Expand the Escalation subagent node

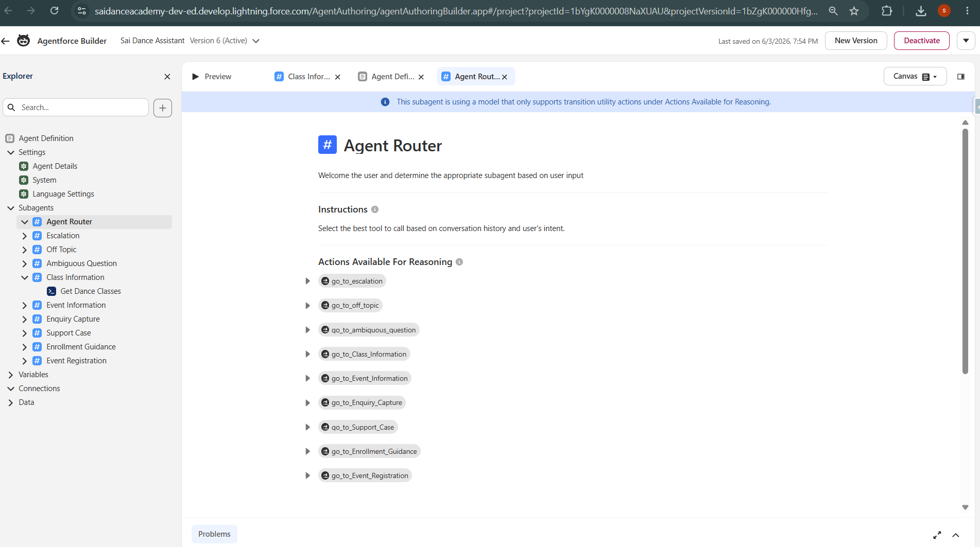coord(24,236)
